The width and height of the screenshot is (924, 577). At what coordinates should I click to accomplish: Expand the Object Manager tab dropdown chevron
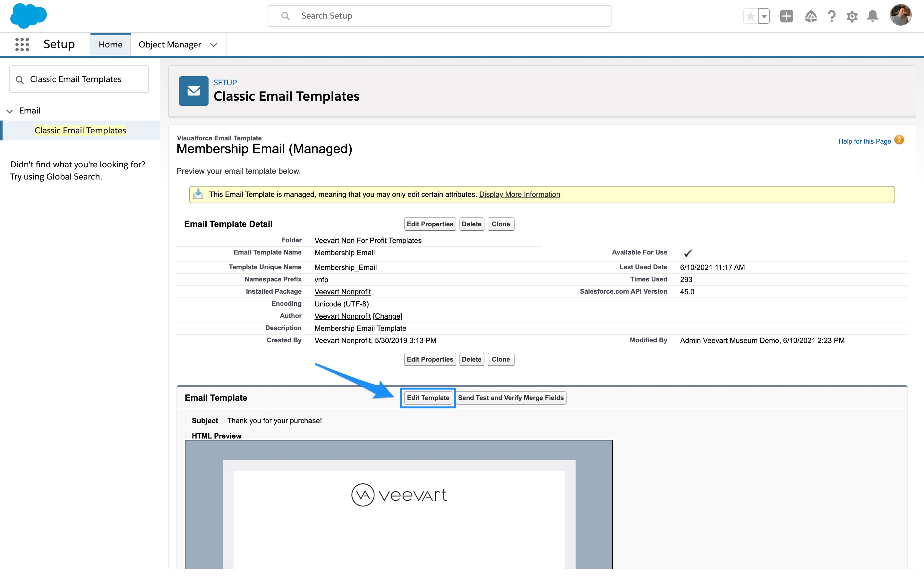click(214, 45)
